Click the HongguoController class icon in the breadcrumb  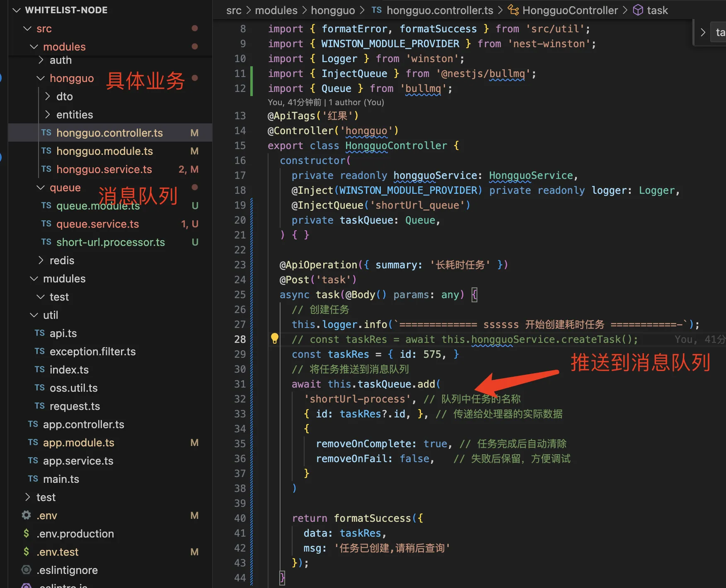513,10
